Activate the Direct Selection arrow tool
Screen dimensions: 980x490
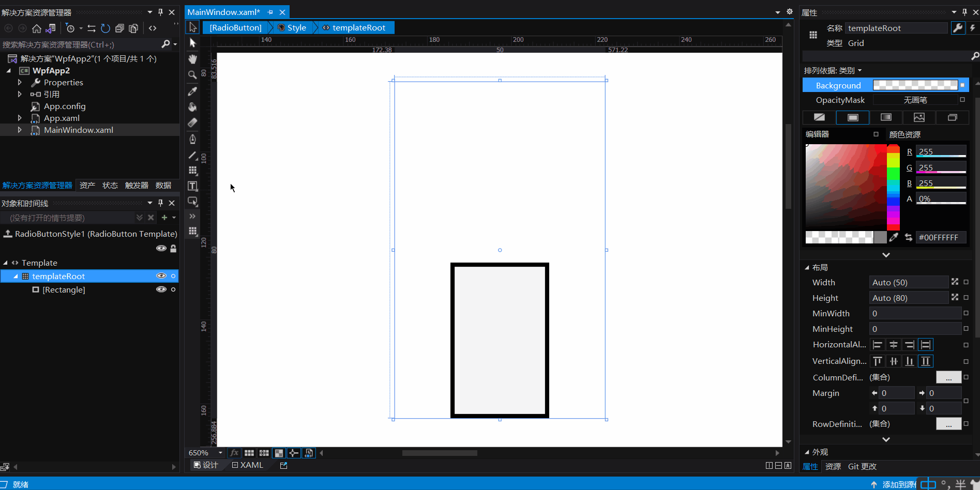(x=192, y=43)
